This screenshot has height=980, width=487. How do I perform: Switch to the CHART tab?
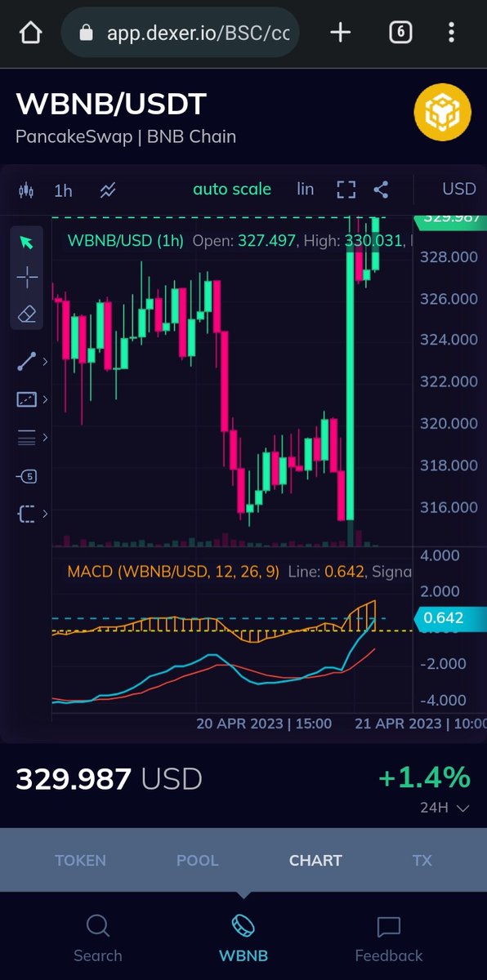pyautogui.click(x=315, y=860)
